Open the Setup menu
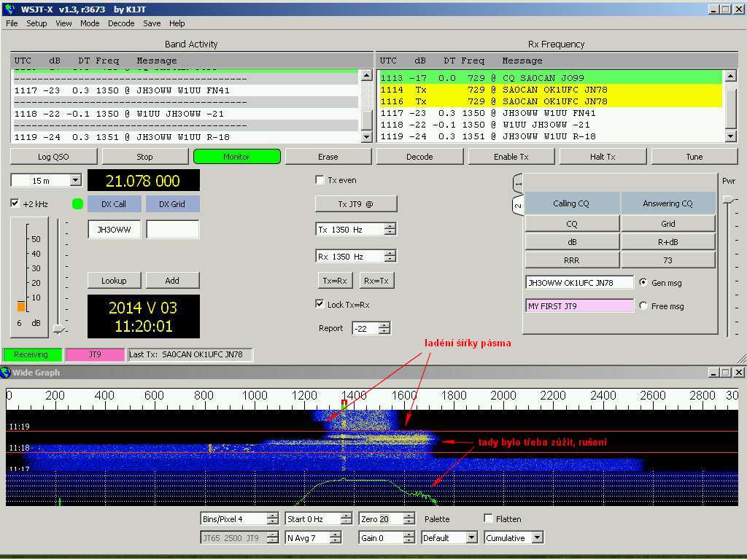The image size is (747, 560). coord(36,23)
